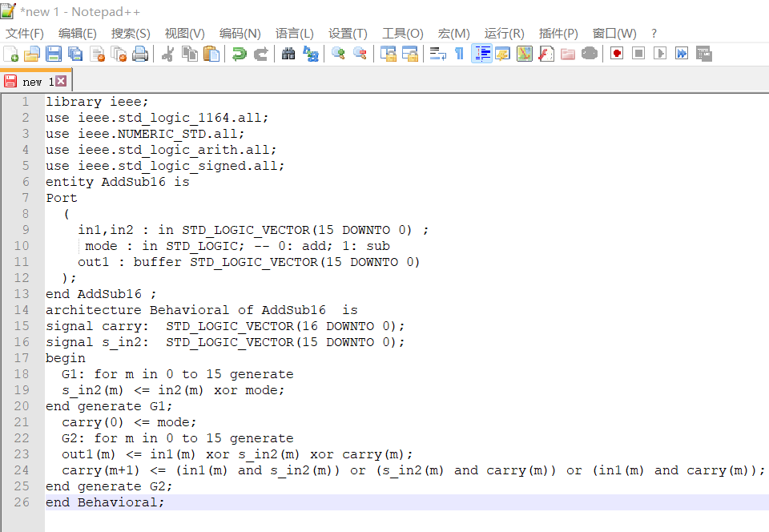
Task: Create a new file with the New icon
Action: coord(10,54)
